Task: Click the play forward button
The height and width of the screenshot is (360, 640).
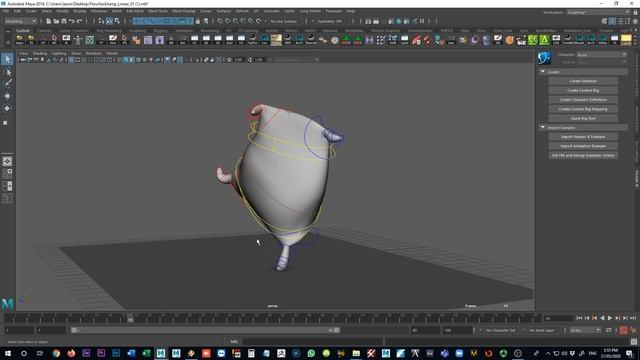Action: [610, 318]
